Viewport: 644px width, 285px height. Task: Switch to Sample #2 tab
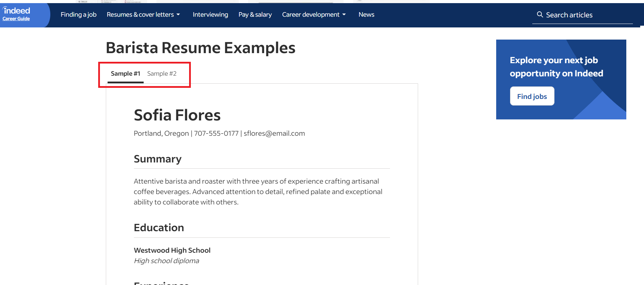pos(162,74)
